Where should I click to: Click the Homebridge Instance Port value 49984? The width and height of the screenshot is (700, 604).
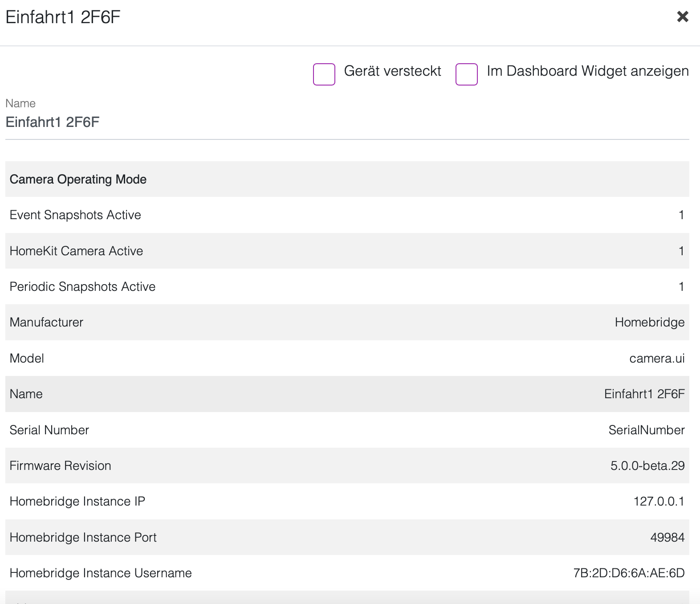pos(667,538)
